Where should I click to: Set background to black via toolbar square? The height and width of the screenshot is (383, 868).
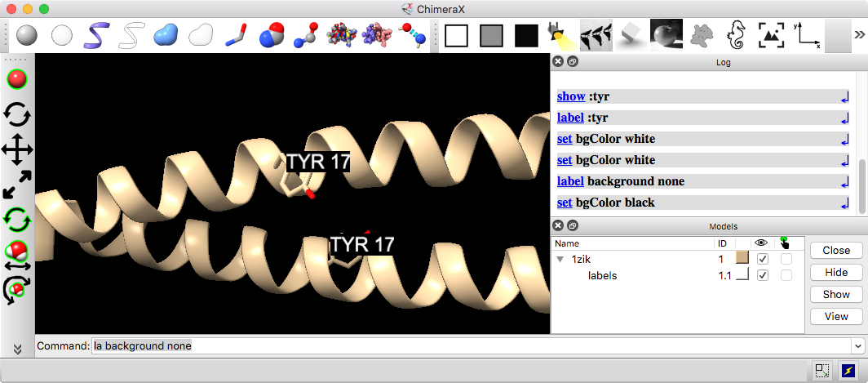[526, 35]
